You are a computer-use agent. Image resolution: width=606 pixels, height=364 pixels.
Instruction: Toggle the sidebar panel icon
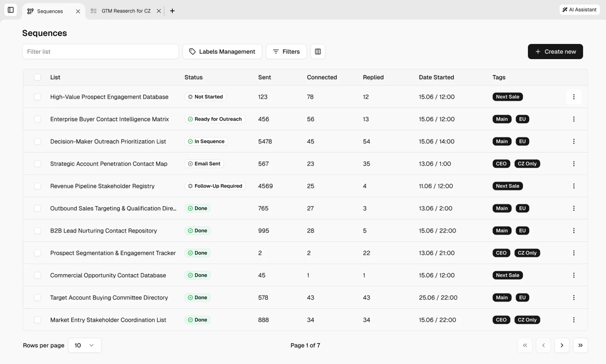(x=11, y=10)
